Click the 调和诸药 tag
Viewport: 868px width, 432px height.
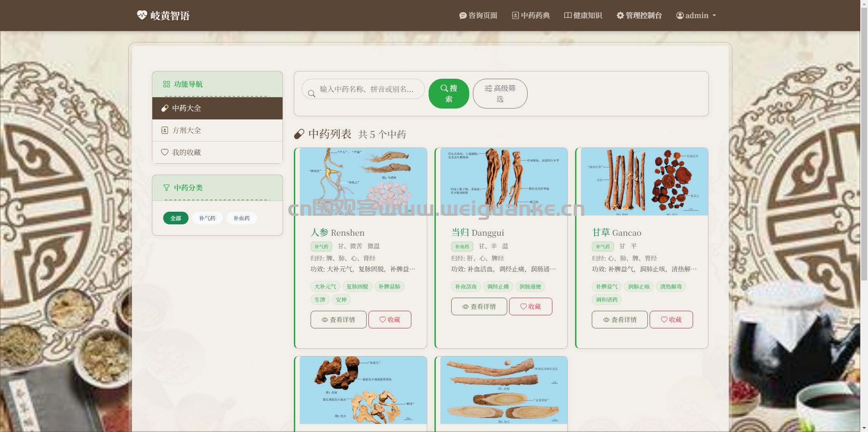606,299
